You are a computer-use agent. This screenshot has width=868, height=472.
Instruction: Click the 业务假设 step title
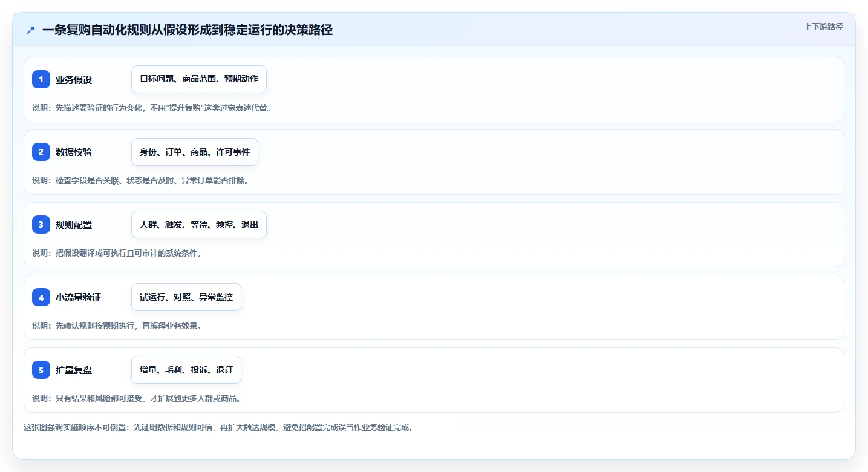[74, 79]
